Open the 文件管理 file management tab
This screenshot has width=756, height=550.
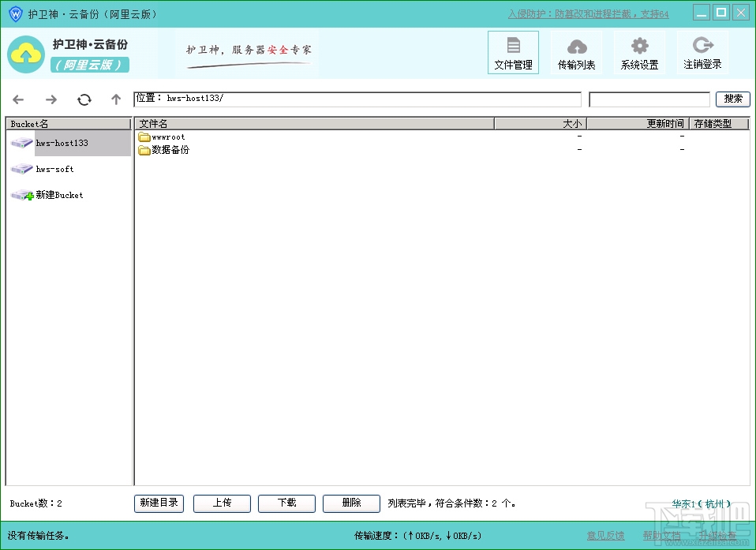[x=513, y=53]
